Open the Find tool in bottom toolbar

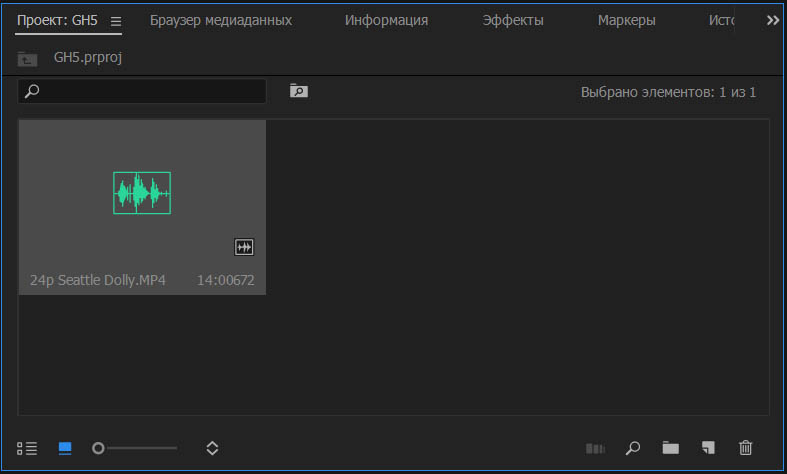(633, 448)
